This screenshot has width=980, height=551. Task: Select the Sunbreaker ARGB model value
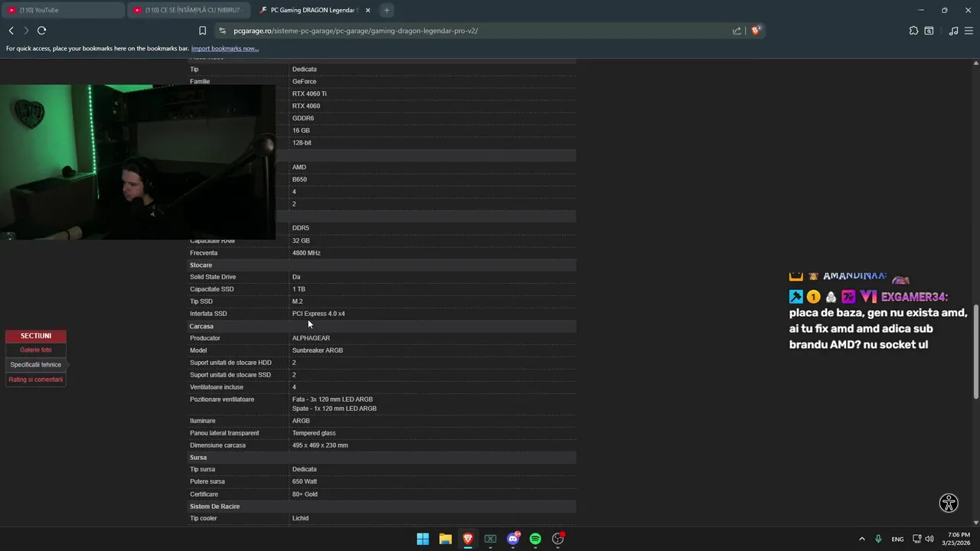[x=318, y=350]
